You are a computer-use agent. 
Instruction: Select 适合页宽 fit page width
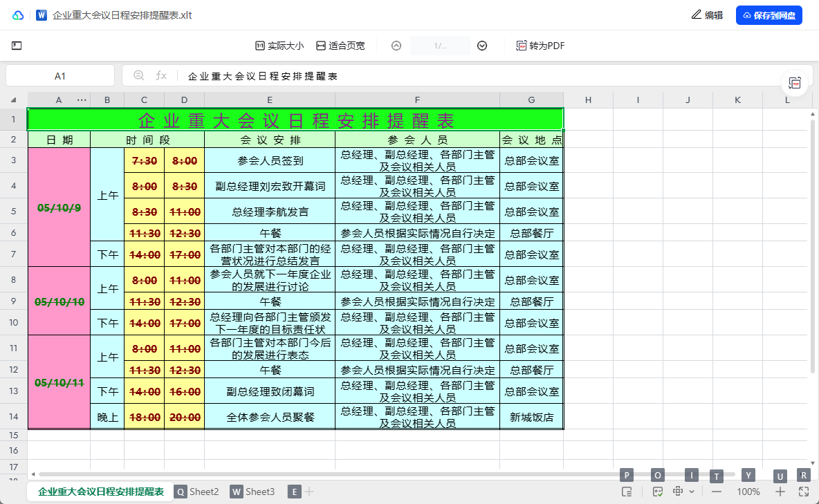[340, 46]
